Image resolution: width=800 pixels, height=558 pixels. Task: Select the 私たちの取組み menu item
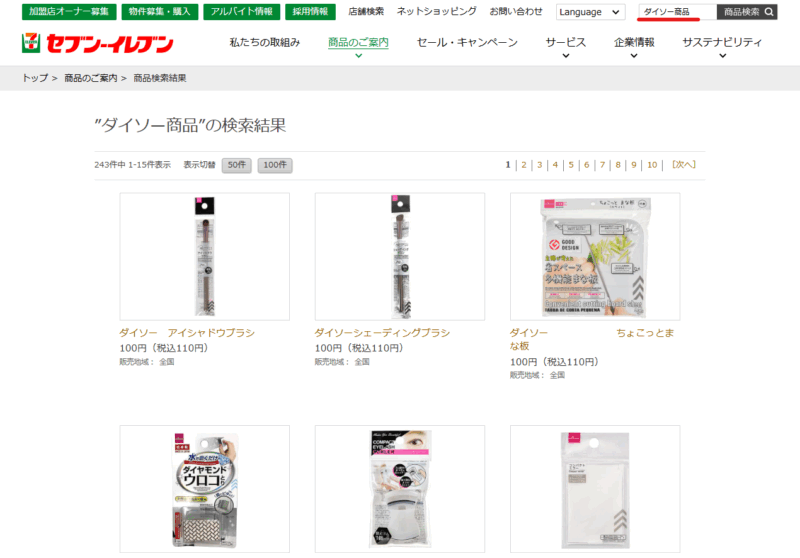click(x=264, y=42)
